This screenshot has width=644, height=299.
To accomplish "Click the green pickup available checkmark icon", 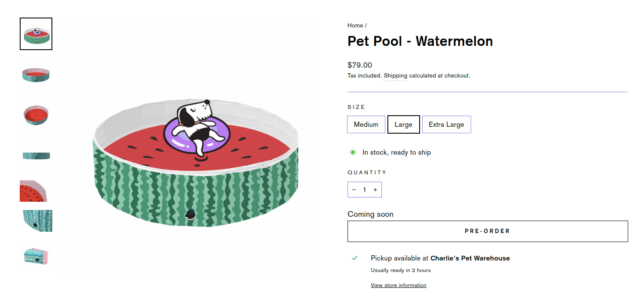I will click(355, 258).
